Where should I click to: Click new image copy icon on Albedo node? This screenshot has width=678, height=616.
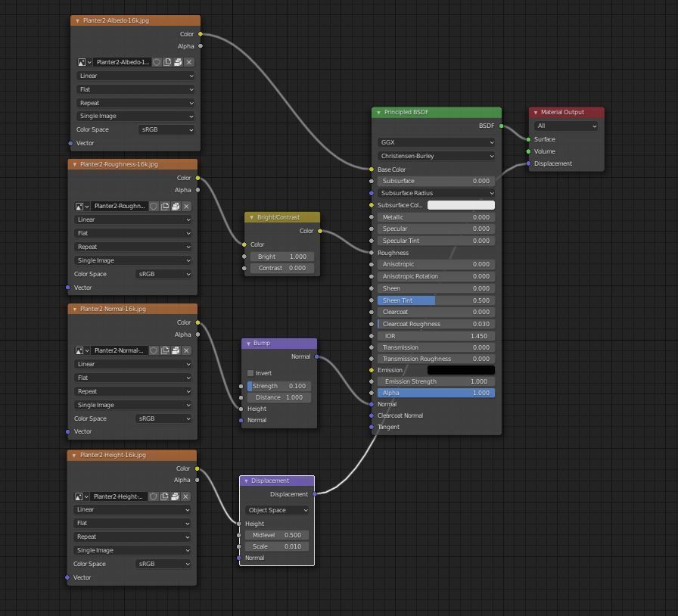tap(167, 62)
